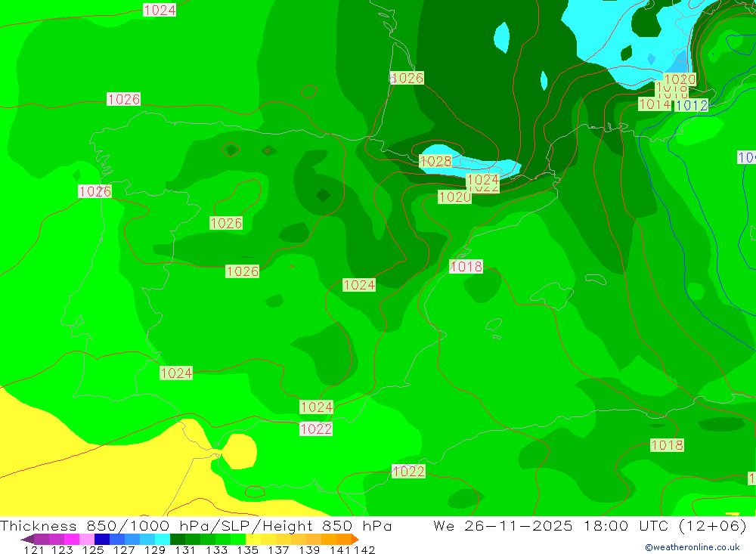Click the darkest green legend swatch above 131

pyautogui.click(x=178, y=539)
